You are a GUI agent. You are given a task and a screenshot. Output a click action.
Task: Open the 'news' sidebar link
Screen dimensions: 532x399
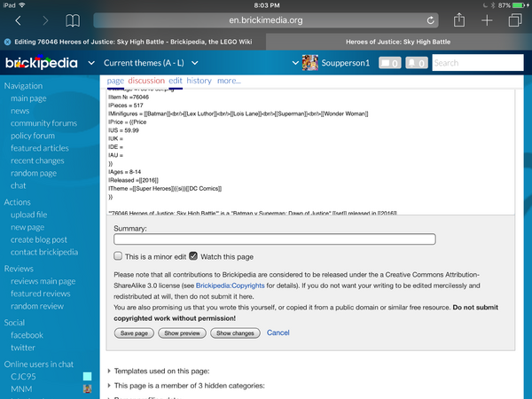(x=20, y=111)
